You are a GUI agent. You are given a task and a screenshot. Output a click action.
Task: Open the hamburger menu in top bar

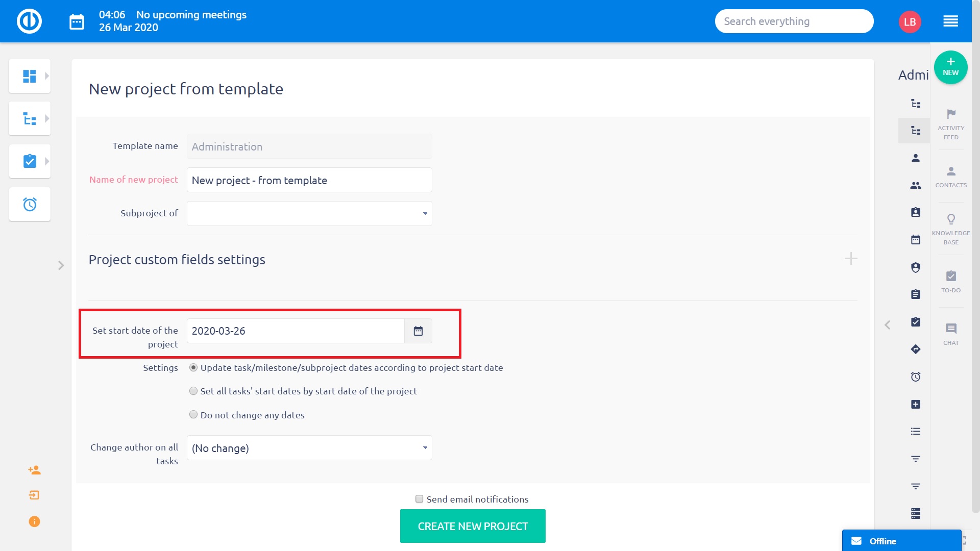point(950,21)
